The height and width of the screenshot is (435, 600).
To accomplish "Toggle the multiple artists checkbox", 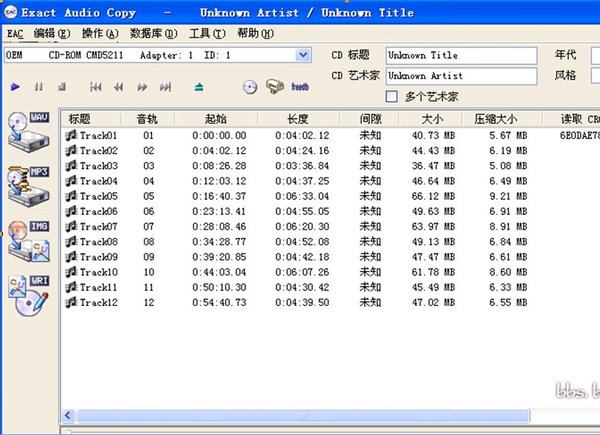I will click(391, 96).
